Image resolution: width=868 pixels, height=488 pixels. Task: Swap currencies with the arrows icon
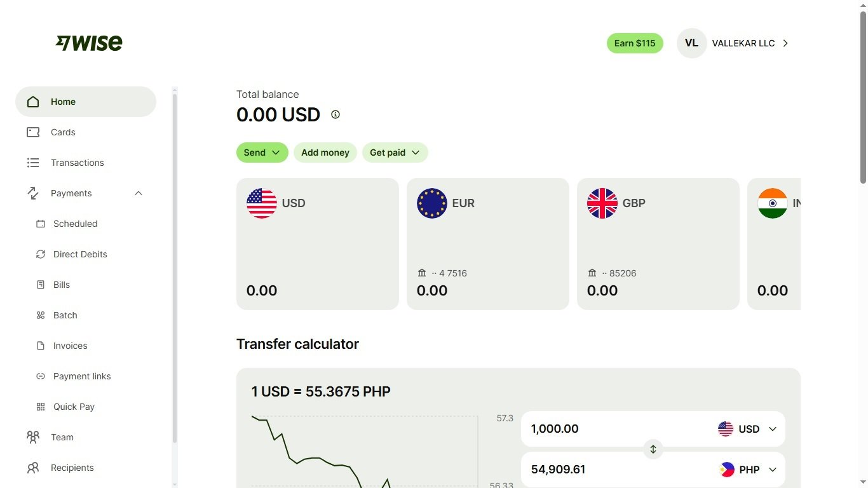(x=653, y=449)
